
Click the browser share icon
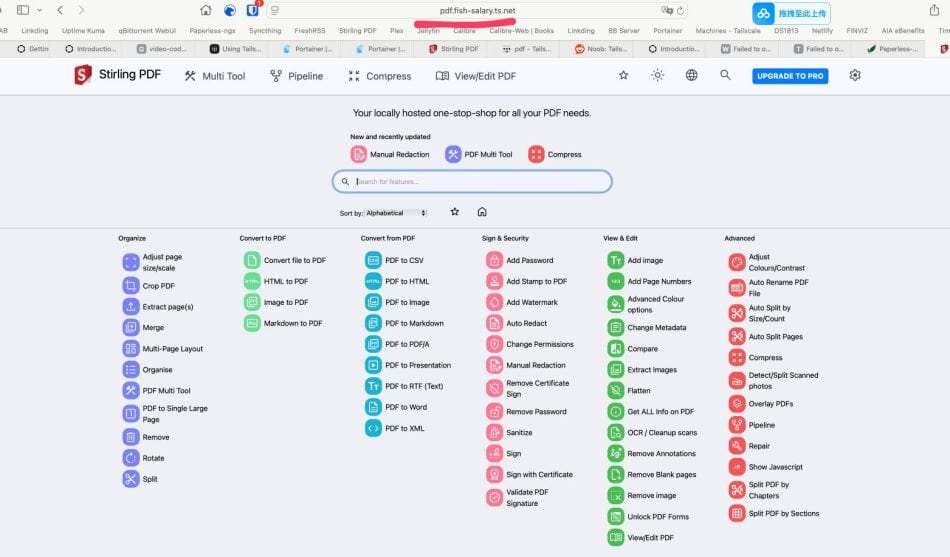point(934,10)
